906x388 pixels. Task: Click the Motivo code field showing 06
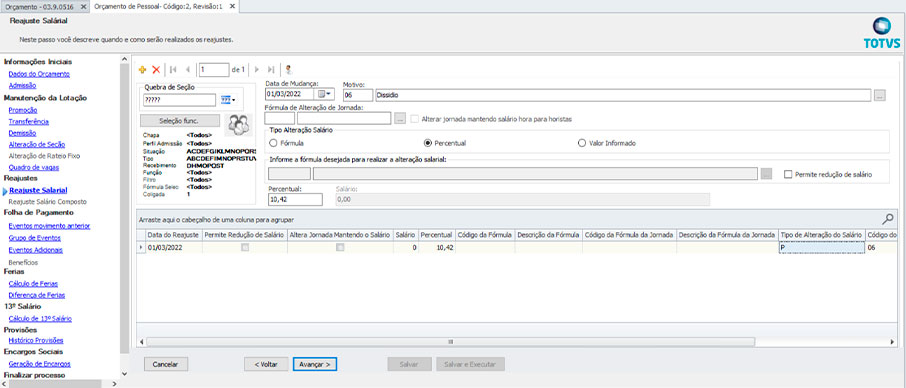click(358, 95)
